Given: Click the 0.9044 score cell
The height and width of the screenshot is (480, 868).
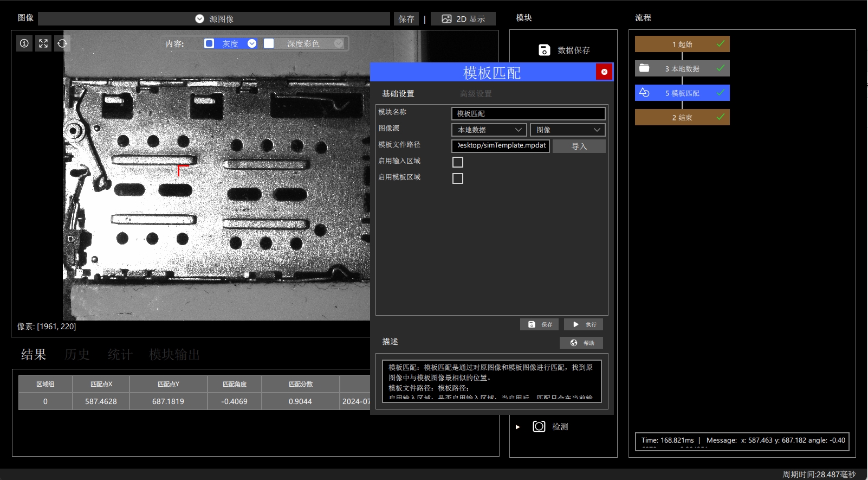Looking at the screenshot, I should point(301,401).
